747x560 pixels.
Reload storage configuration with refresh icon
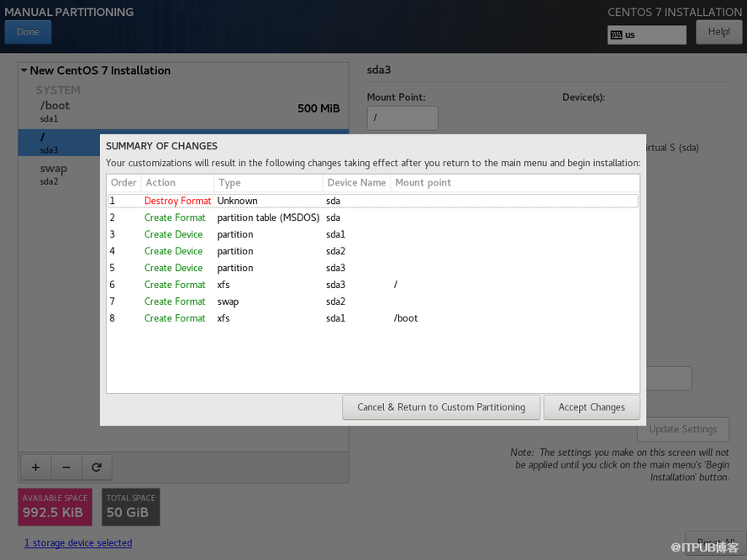[x=97, y=467]
